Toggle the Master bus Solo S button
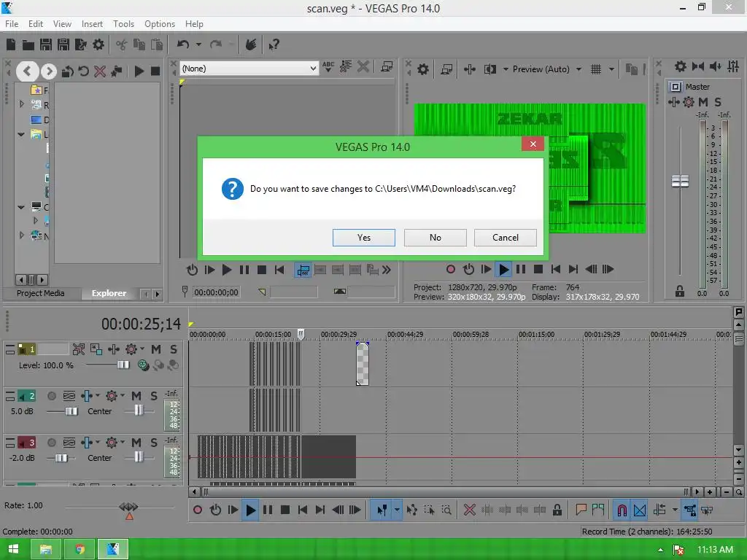 (718, 102)
